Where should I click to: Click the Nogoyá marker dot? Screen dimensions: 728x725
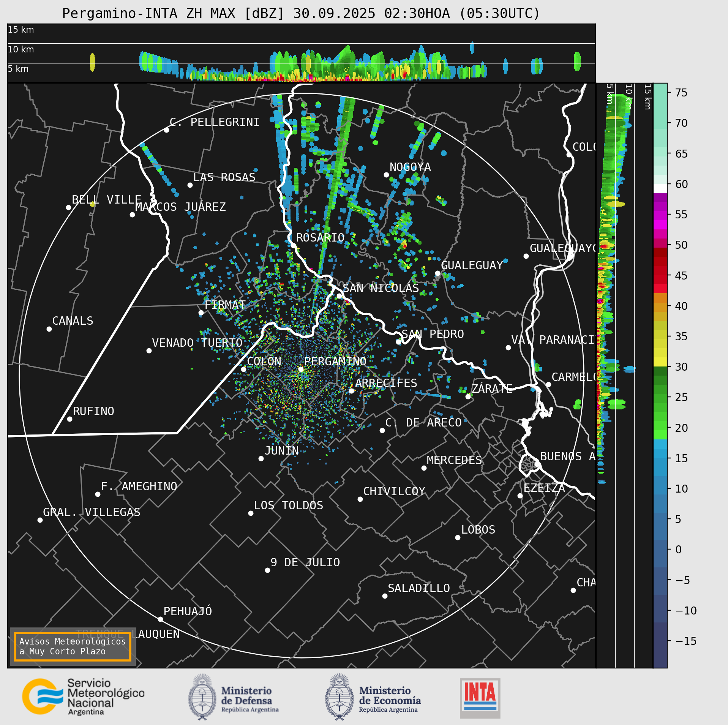[386, 175]
